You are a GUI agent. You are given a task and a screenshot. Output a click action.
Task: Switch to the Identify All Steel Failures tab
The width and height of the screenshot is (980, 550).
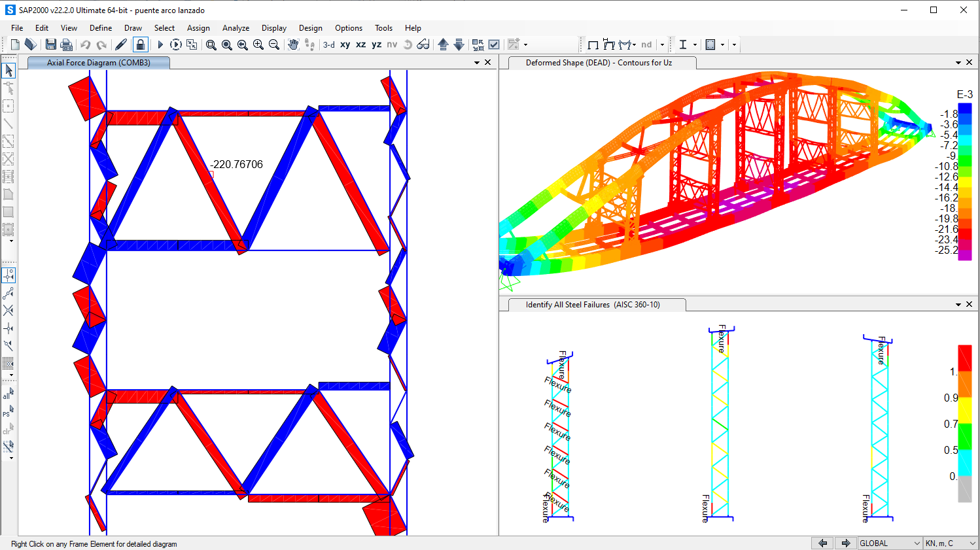coord(593,305)
